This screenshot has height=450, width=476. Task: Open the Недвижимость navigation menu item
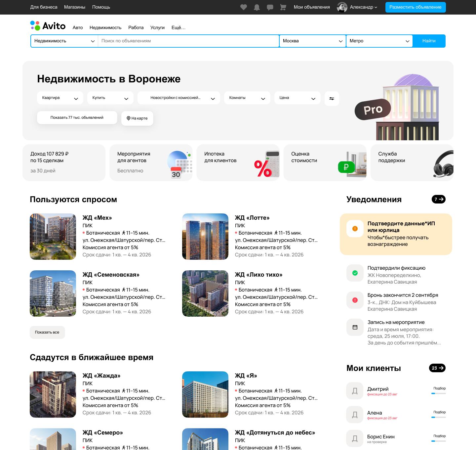click(105, 28)
